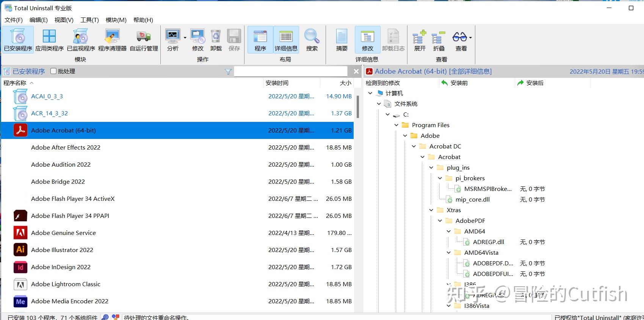Clear the search box with X button
The height and width of the screenshot is (320, 644).
click(356, 71)
